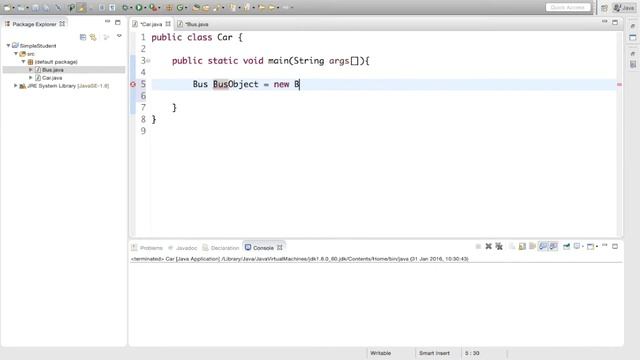Collapse the SimpleStudent project node
The height and width of the screenshot is (360, 640).
8,46
